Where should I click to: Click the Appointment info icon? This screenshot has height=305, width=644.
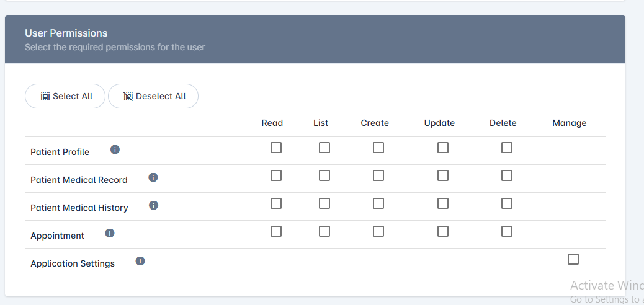pyautogui.click(x=110, y=233)
